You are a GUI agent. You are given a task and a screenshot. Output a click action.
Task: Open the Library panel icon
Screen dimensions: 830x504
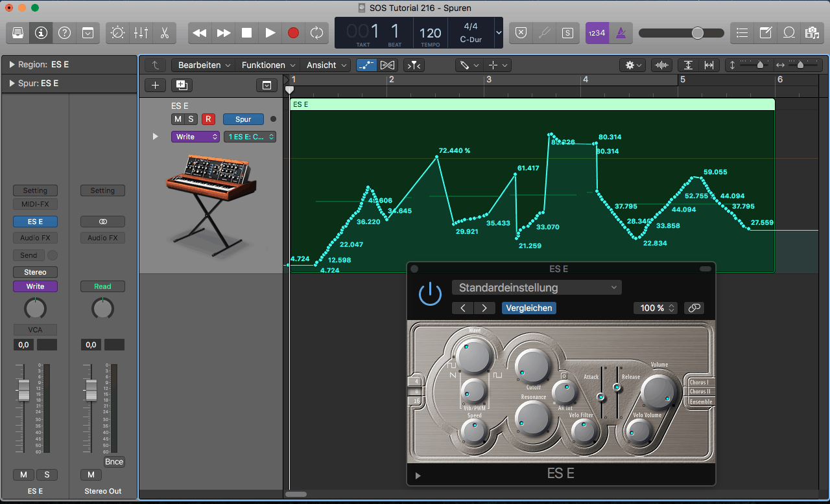(x=18, y=32)
